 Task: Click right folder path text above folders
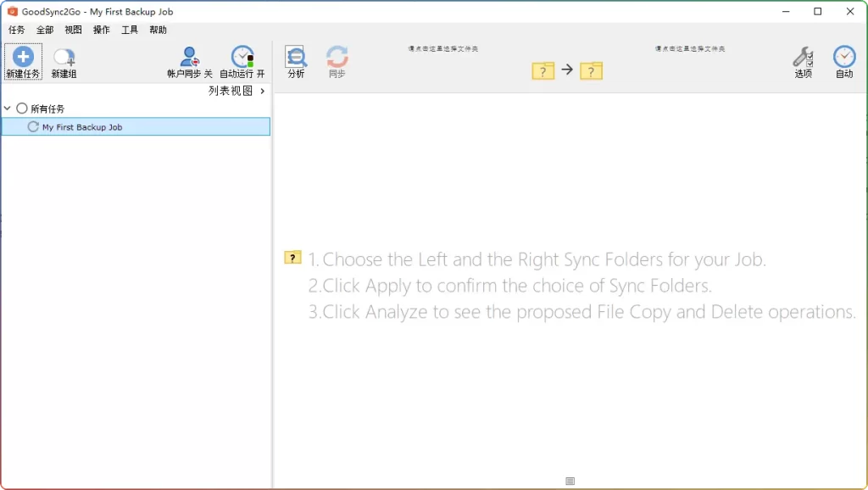[x=690, y=48]
